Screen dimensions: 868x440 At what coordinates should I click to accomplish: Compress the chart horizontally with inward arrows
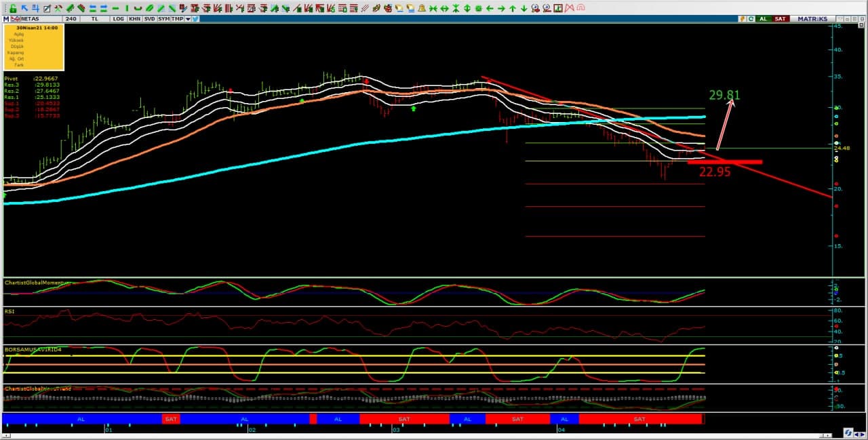click(x=433, y=8)
